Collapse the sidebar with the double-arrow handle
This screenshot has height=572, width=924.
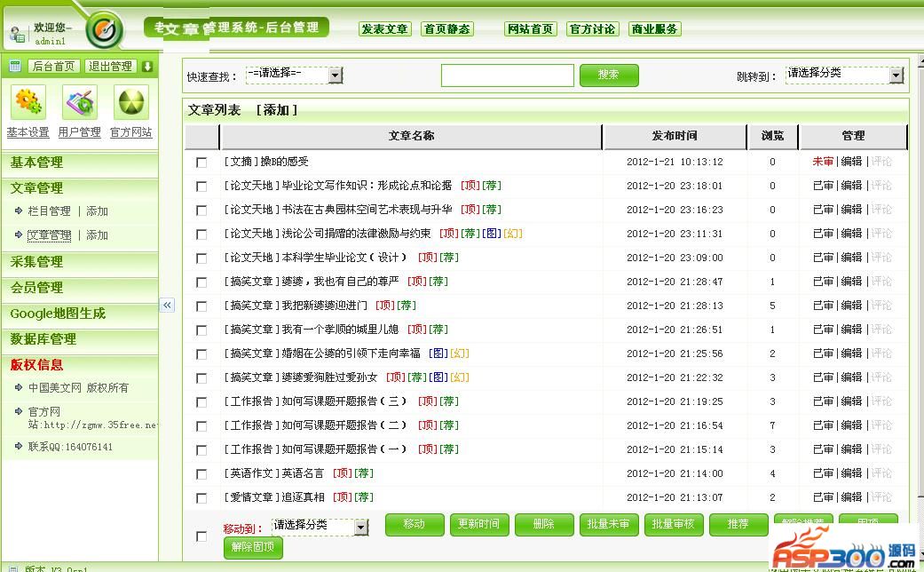tap(168, 305)
